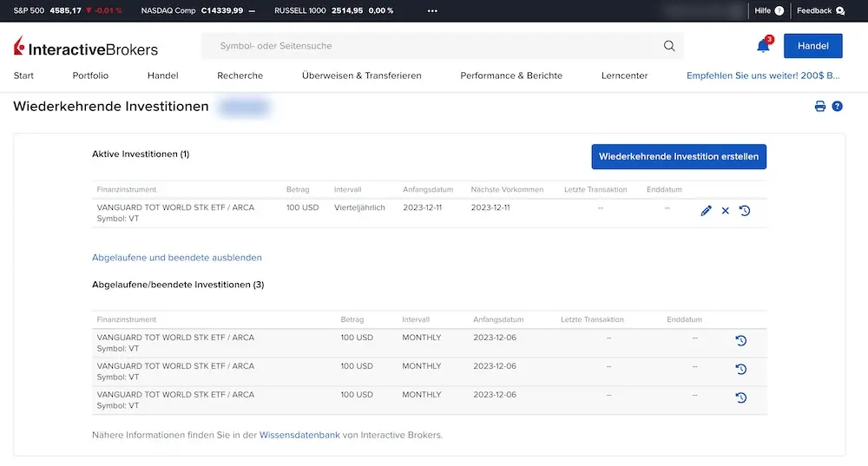This screenshot has width=868, height=466.
Task: View history of first MONTHLY ended investment
Action: 740,341
